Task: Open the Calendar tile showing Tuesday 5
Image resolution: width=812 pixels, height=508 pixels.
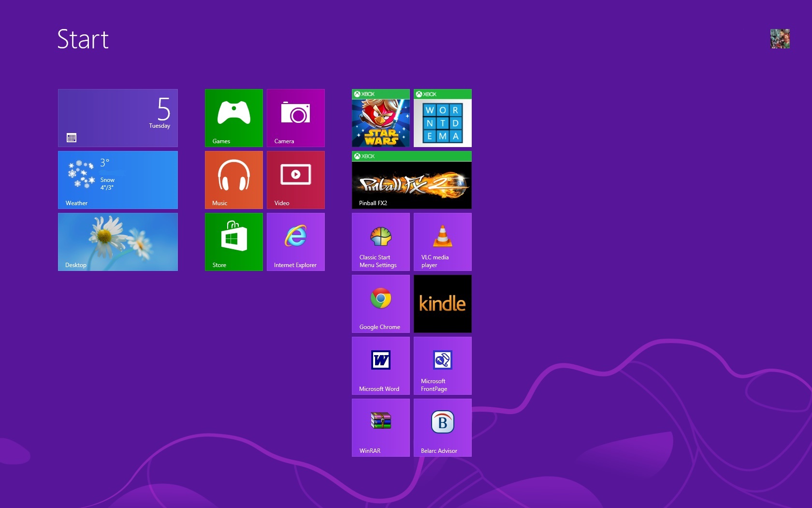Action: [118, 118]
